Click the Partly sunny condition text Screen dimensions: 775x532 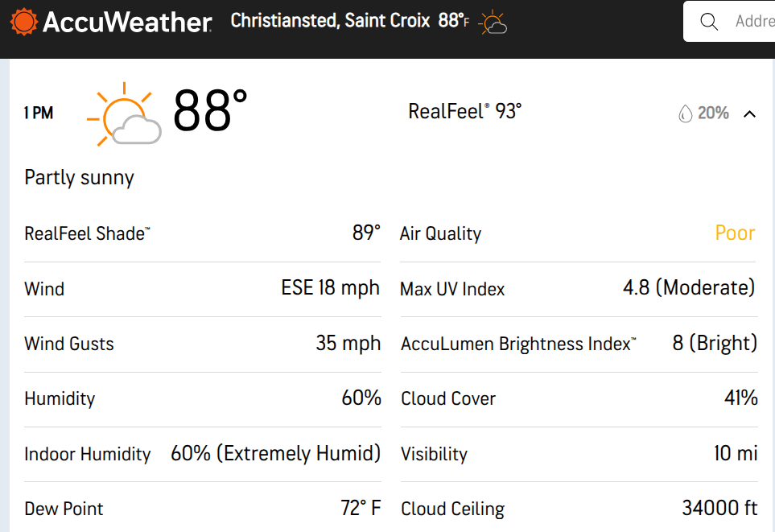(x=79, y=178)
